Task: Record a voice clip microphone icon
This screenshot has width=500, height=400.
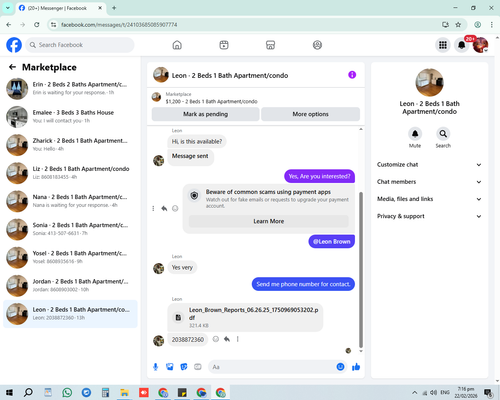Action: 155,367
